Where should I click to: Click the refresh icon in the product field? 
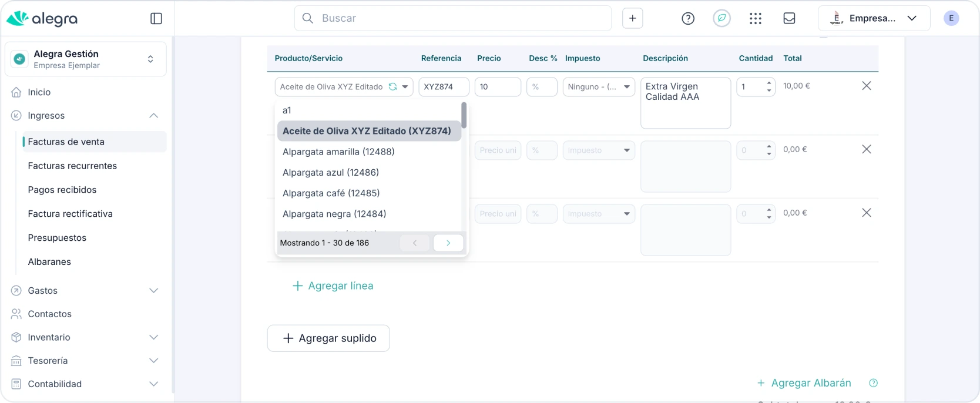392,87
